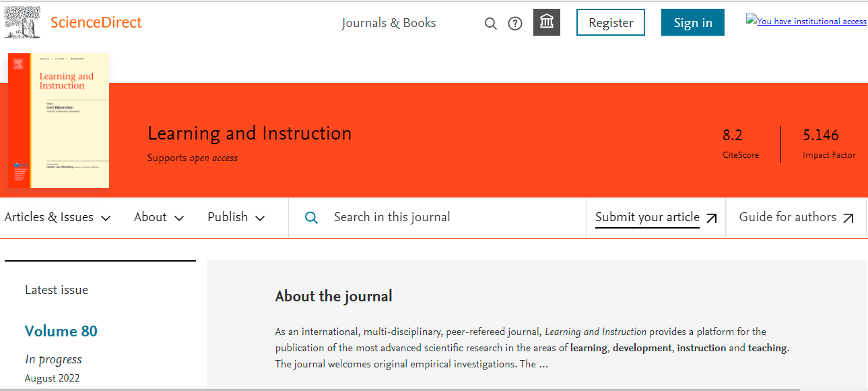Open the help question mark icon
868x391 pixels.
(x=515, y=24)
